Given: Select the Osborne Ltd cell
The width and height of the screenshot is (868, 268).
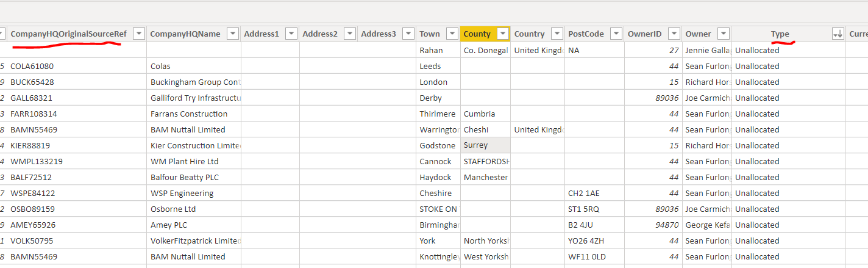Looking at the screenshot, I should (x=194, y=209).
